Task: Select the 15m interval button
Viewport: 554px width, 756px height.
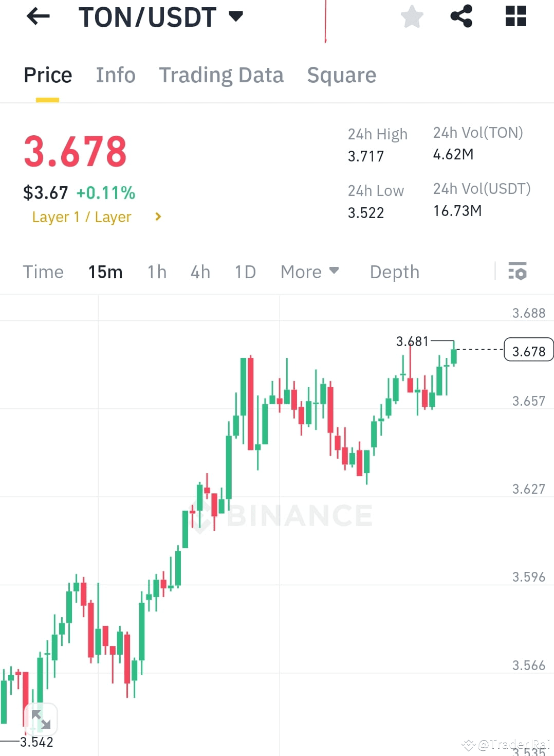Action: point(105,272)
